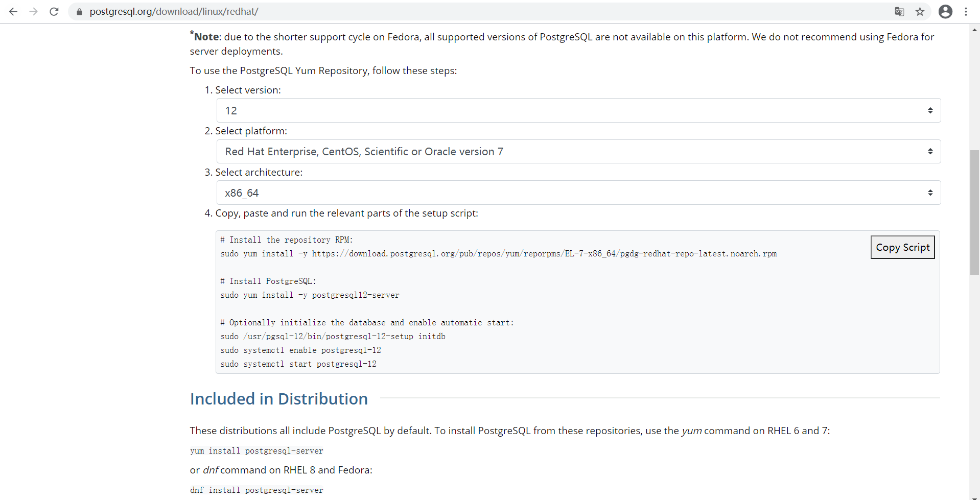Screen dimensions: 980x500
Task: Click the architecture selector's chevron arrows
Action: tap(931, 193)
